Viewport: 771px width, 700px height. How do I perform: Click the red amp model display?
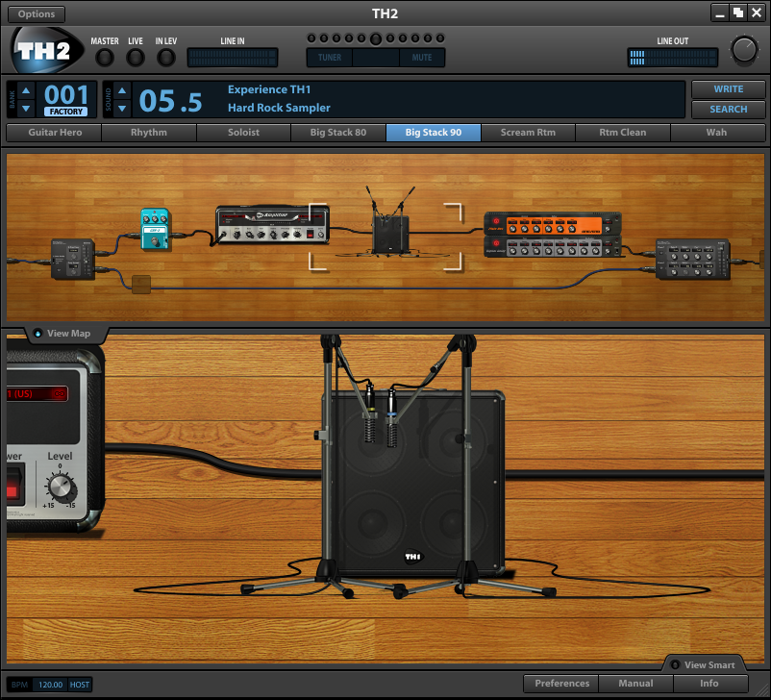tap(37, 394)
